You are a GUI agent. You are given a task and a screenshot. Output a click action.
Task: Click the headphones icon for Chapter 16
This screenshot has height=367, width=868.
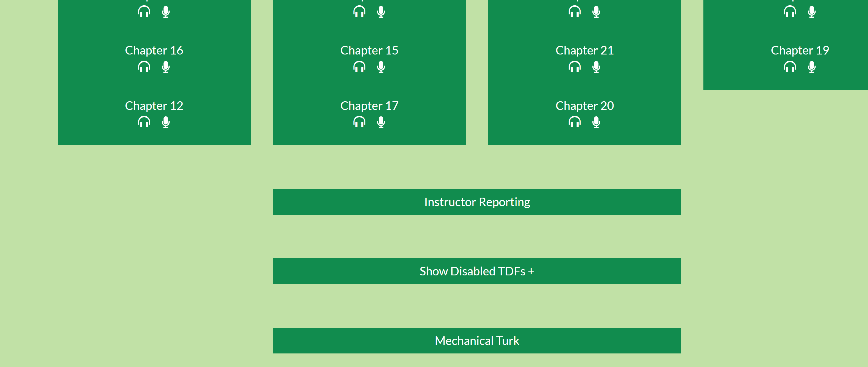tap(144, 67)
